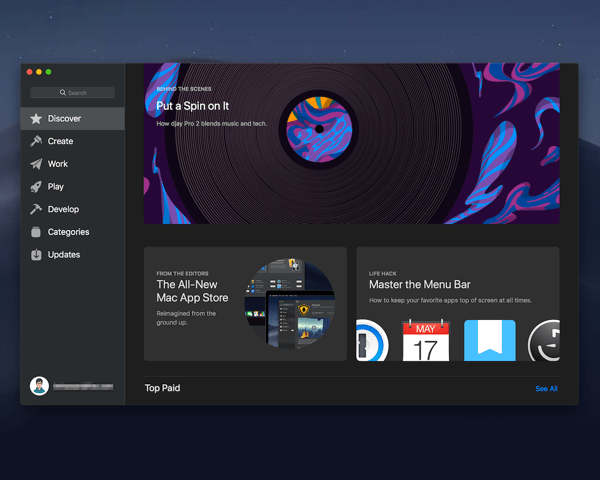Viewport: 600px width, 480px height.
Task: Click the Top Paid heading
Action: tap(162, 388)
